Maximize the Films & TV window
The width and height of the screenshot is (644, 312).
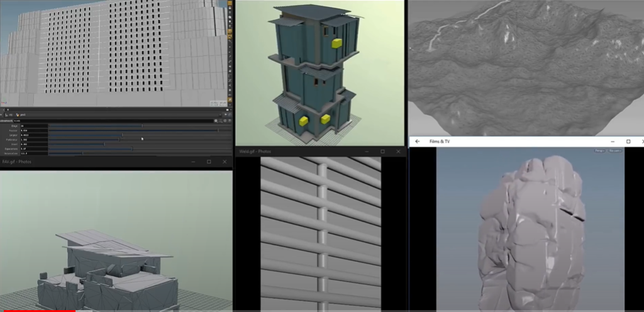pyautogui.click(x=628, y=142)
